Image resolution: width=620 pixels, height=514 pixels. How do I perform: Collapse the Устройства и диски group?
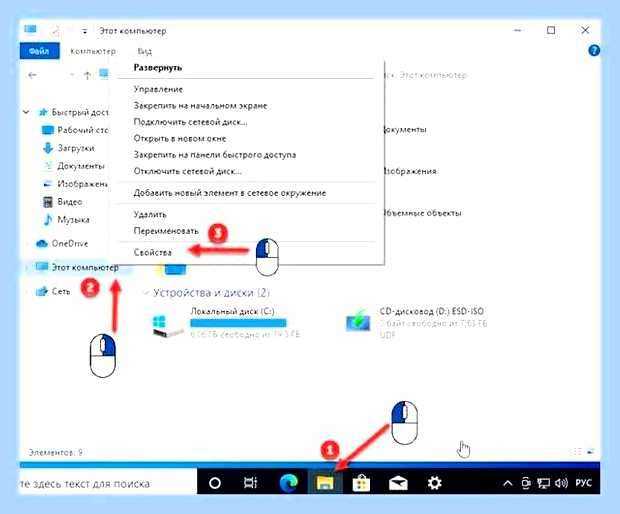tap(146, 293)
